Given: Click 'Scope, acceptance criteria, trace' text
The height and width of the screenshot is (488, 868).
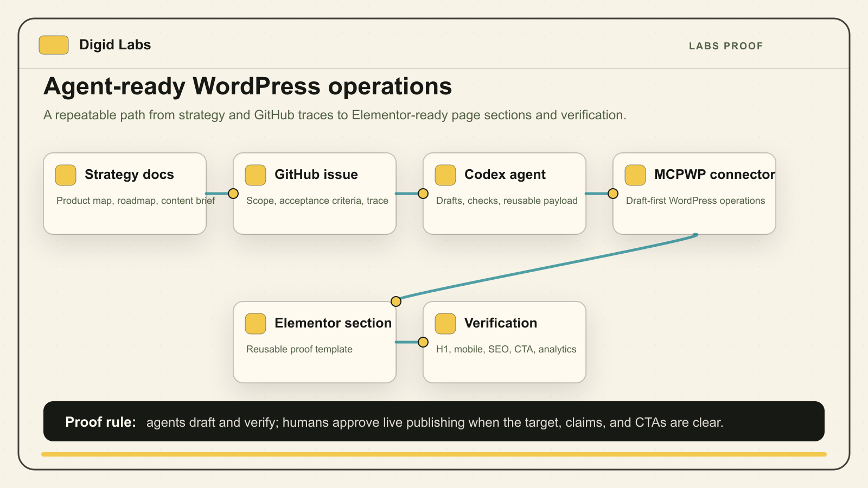Looking at the screenshot, I should coord(317,201).
